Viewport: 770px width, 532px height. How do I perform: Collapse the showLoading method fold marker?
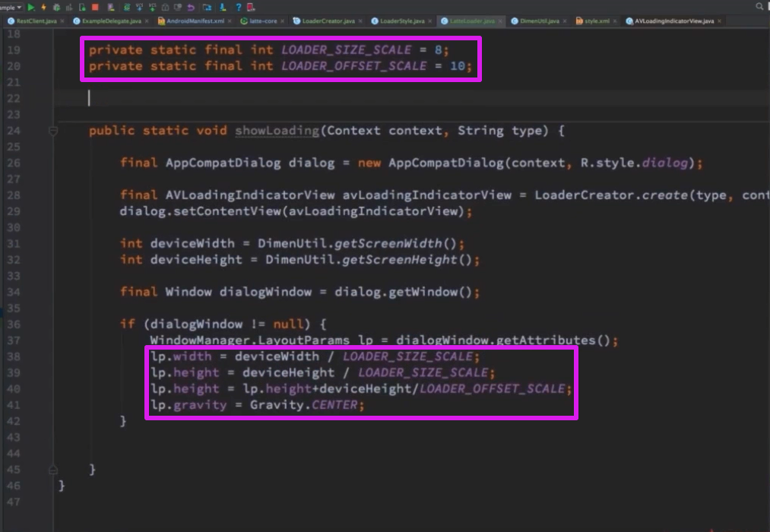coord(53,131)
